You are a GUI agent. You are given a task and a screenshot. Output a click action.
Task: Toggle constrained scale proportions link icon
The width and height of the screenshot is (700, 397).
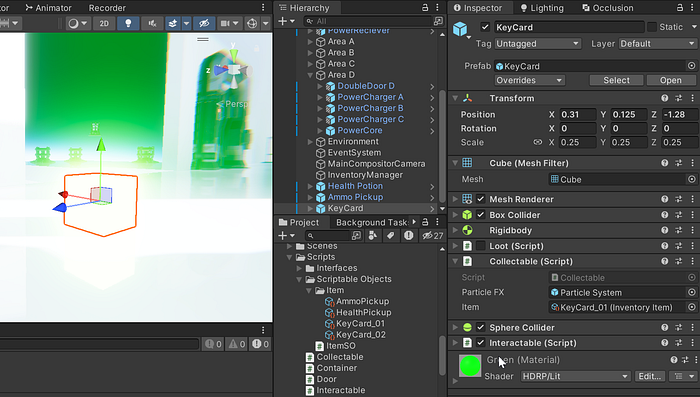pos(538,142)
